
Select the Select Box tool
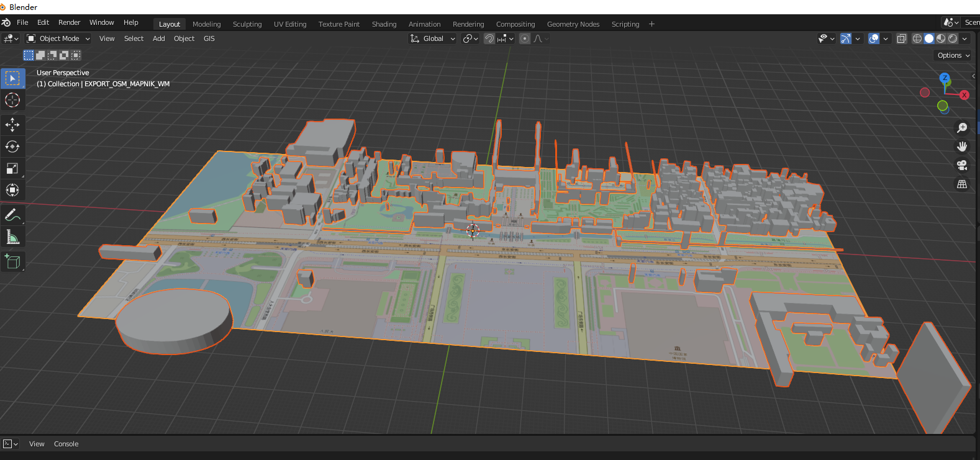[12, 78]
